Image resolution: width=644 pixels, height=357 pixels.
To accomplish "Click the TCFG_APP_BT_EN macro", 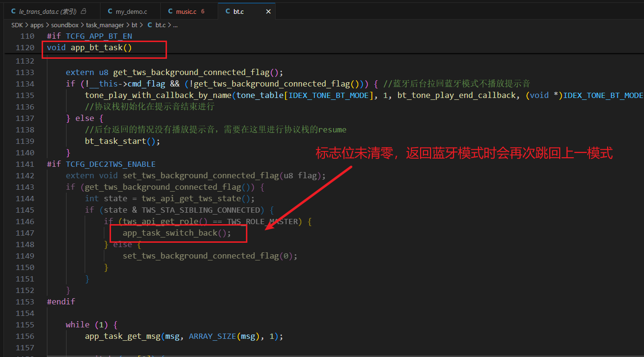I will click(x=99, y=36).
